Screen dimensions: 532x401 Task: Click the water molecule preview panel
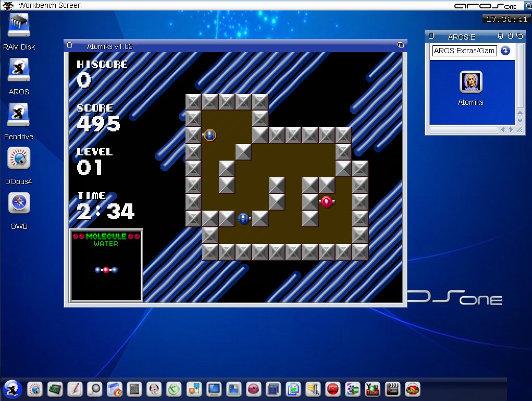pos(106,266)
